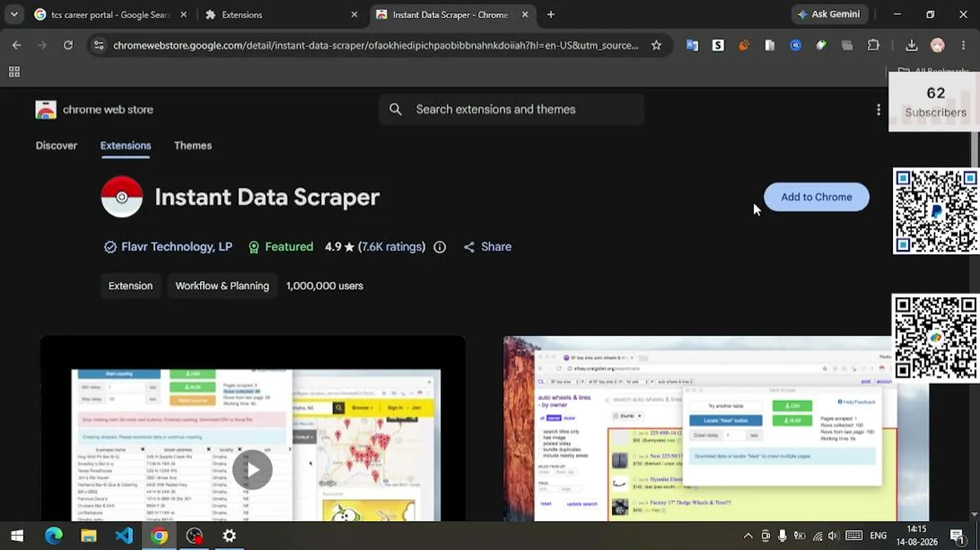Show ratings info via the info icon
980x550 pixels.
tap(440, 247)
